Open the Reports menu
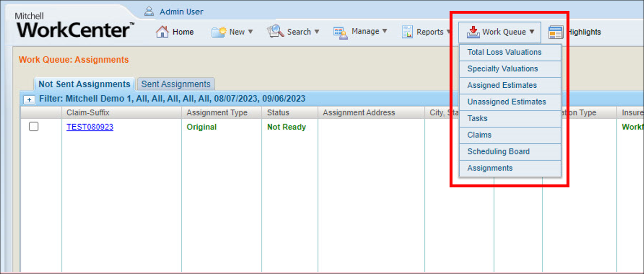Viewport: 644px width, 274px height. coord(430,32)
